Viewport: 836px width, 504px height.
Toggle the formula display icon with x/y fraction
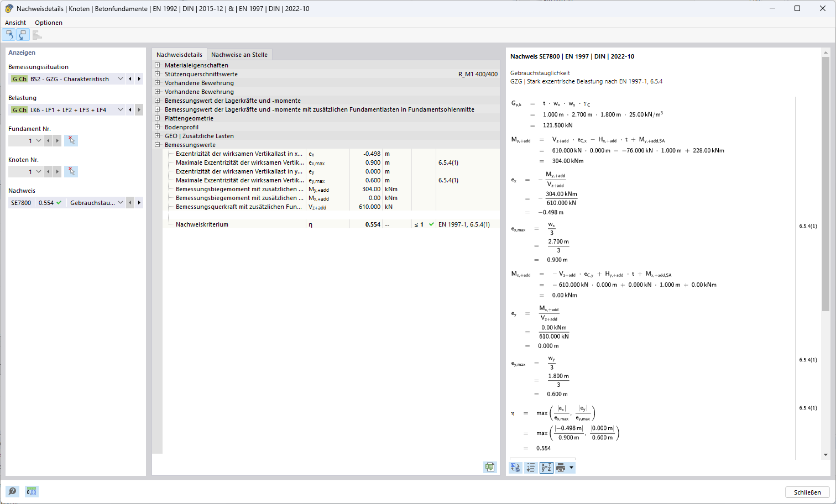(546, 468)
